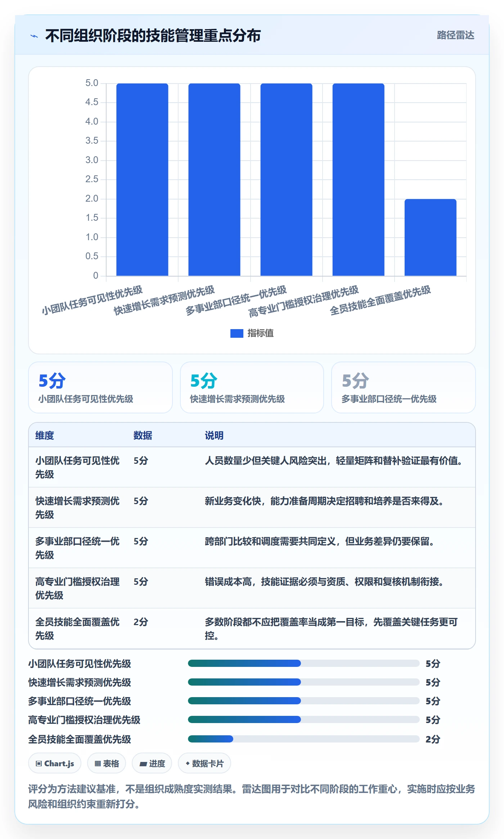Open the 小团队任务可见性优先级 data card
Image resolution: width=504 pixels, height=839 pixels.
pyautogui.click(x=100, y=387)
